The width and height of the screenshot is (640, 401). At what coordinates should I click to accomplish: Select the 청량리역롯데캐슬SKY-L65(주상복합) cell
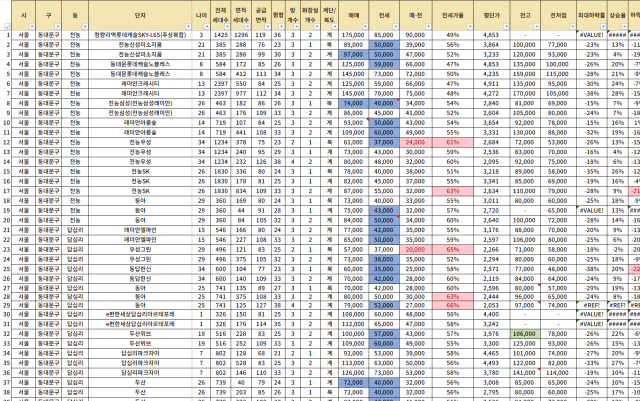click(x=140, y=35)
